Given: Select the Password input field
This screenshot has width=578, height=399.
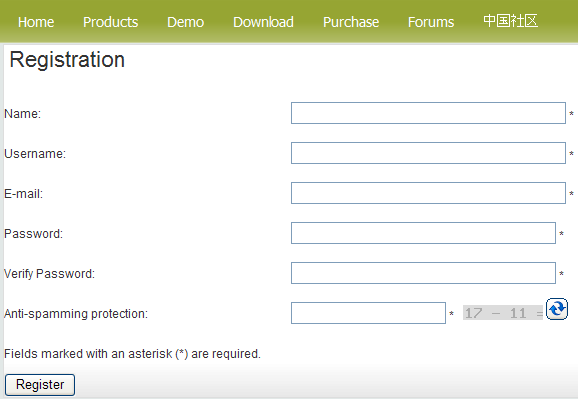Looking at the screenshot, I should click(423, 233).
